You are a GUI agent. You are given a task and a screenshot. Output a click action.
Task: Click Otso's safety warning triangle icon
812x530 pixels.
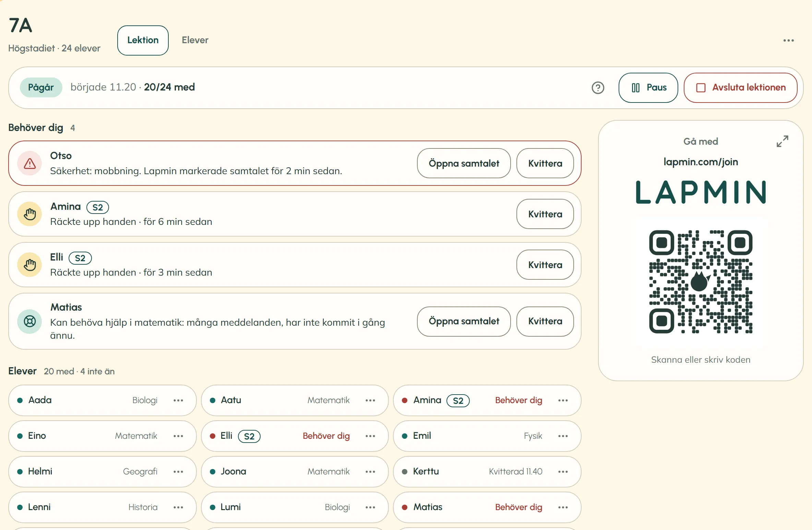(x=30, y=164)
